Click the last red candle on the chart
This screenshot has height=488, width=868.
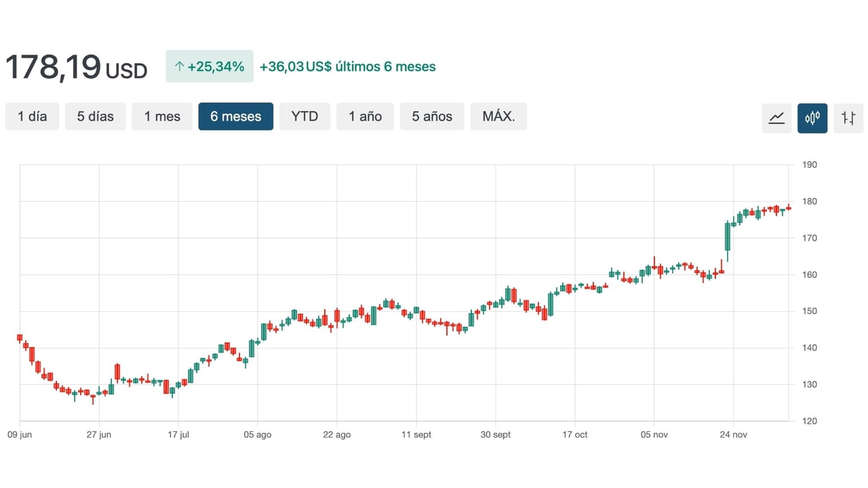click(788, 208)
